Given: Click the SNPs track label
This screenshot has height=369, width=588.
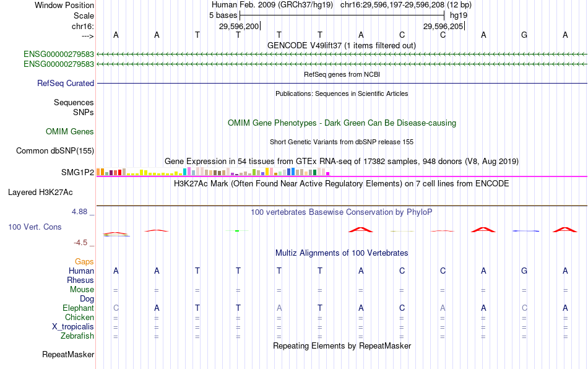Looking at the screenshot, I should click(84, 112).
